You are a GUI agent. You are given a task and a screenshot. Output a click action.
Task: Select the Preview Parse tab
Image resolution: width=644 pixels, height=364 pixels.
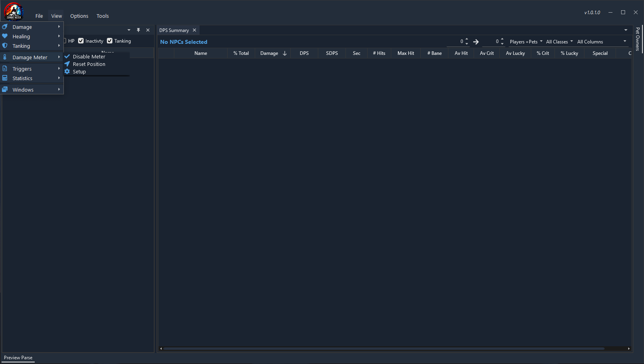click(x=18, y=358)
